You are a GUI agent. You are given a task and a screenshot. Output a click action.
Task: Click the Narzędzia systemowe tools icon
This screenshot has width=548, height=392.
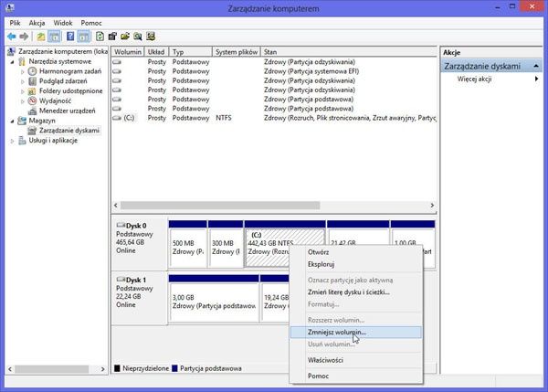tap(22, 61)
